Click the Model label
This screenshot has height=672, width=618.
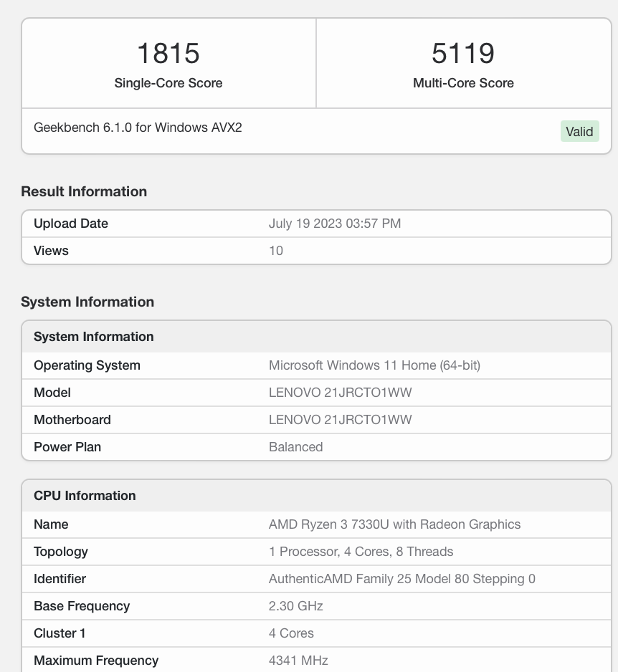click(x=52, y=393)
